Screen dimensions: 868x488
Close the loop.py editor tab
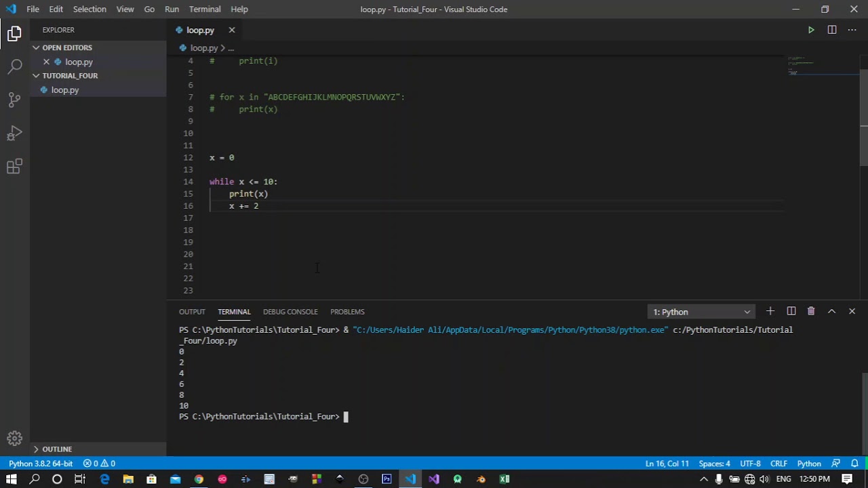click(x=231, y=30)
